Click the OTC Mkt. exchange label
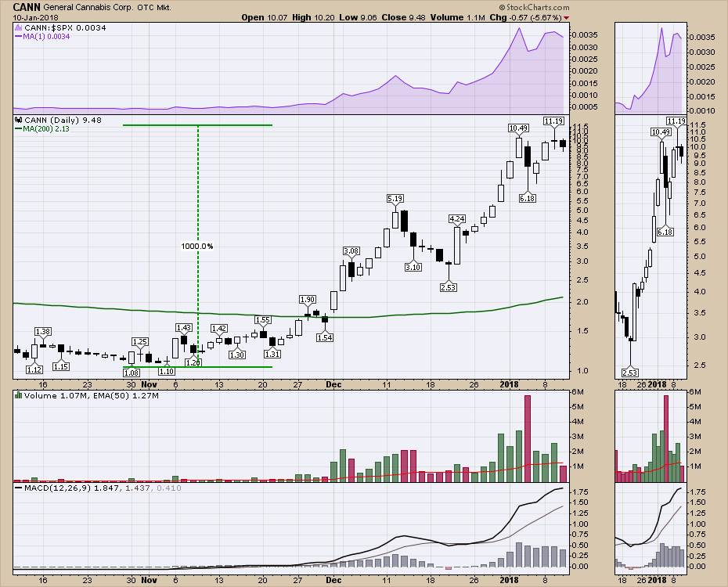 coord(154,7)
